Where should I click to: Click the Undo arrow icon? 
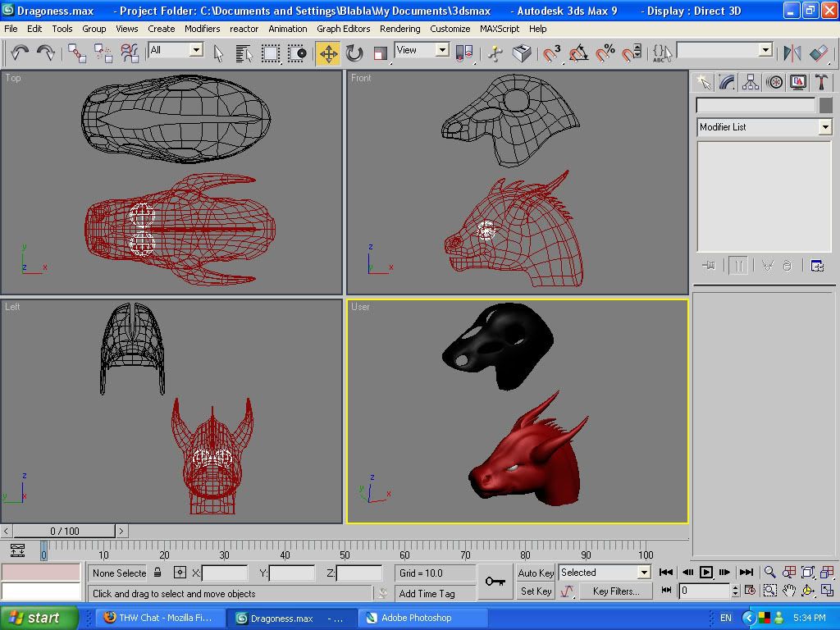(x=20, y=52)
